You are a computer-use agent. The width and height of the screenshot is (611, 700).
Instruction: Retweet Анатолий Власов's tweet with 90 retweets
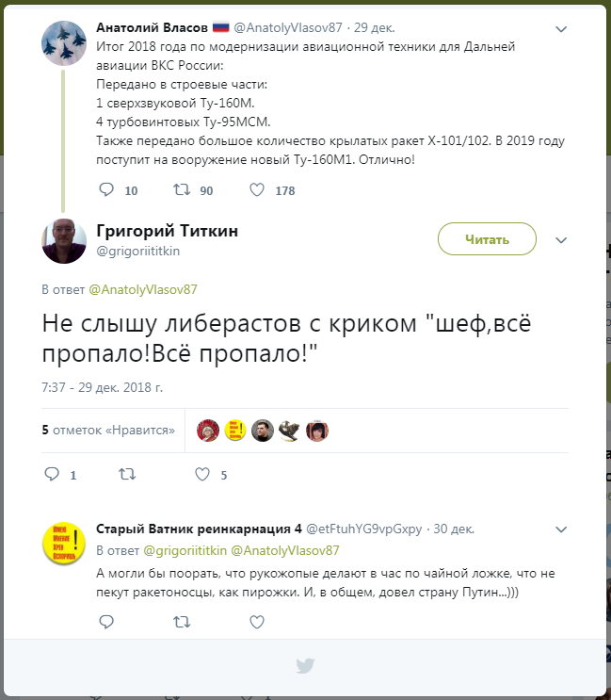pyautogui.click(x=182, y=189)
